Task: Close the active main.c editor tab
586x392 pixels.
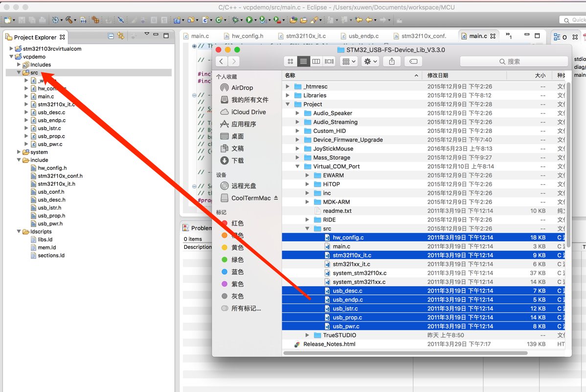Action: (493, 36)
